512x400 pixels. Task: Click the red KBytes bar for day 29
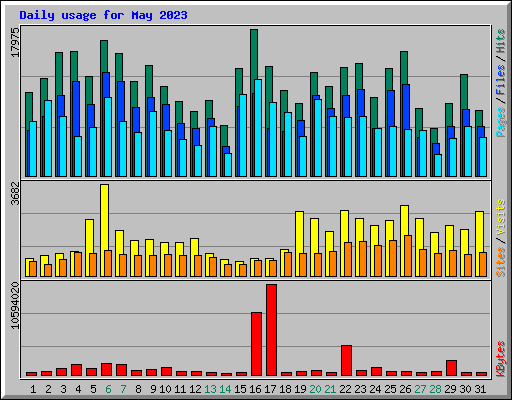click(x=451, y=368)
